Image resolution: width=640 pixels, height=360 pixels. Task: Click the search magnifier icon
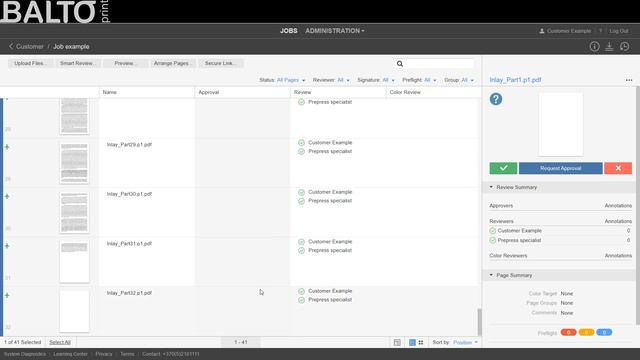point(400,64)
